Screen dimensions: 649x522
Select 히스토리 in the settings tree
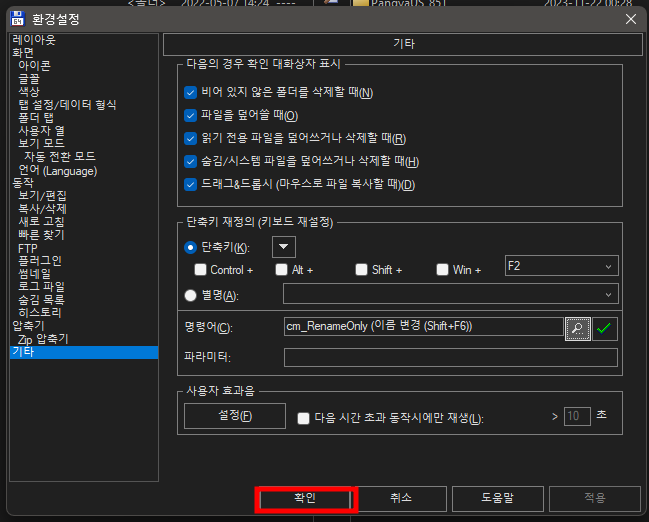[x=40, y=313]
